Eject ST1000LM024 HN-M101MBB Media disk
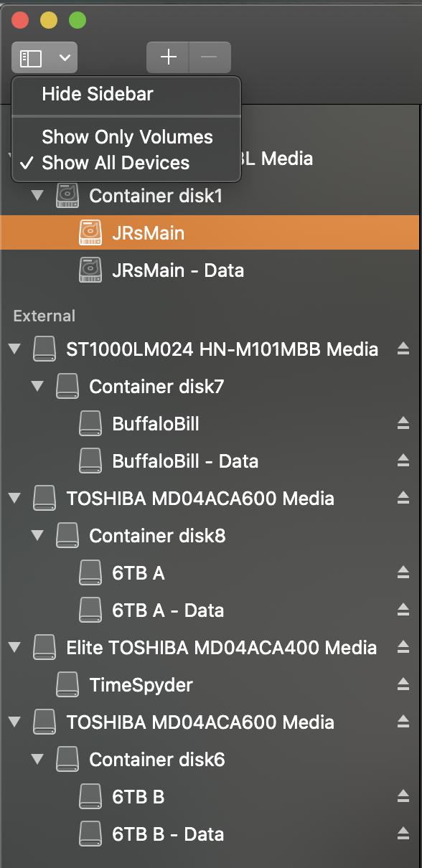Image resolution: width=422 pixels, height=868 pixels. pos(403,349)
